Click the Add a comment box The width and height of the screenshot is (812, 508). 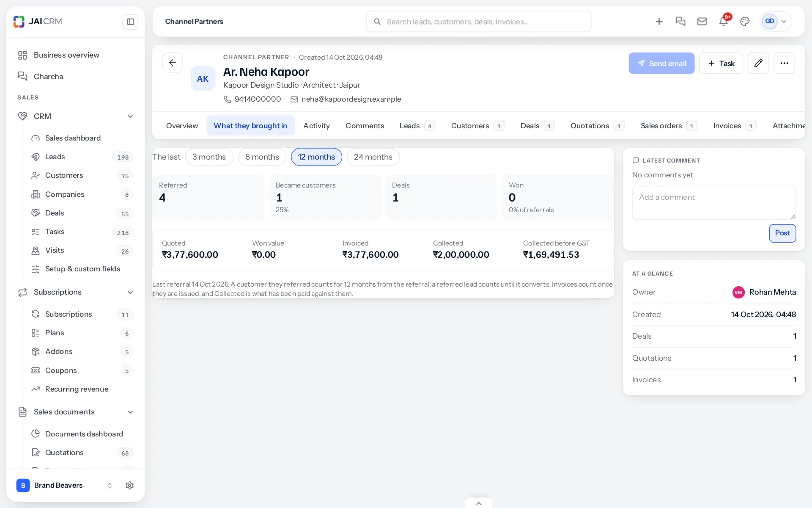[x=714, y=202]
